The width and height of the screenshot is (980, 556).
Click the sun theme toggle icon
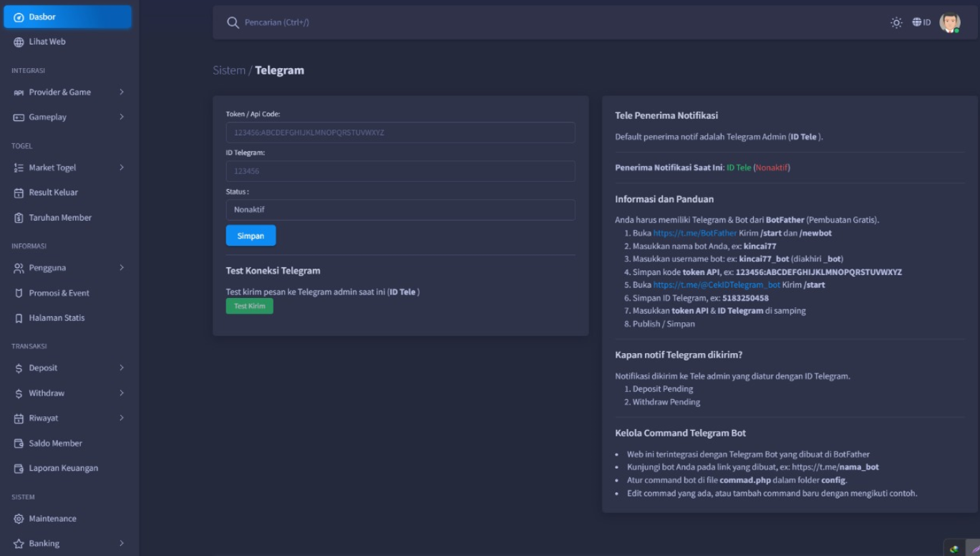tap(896, 22)
